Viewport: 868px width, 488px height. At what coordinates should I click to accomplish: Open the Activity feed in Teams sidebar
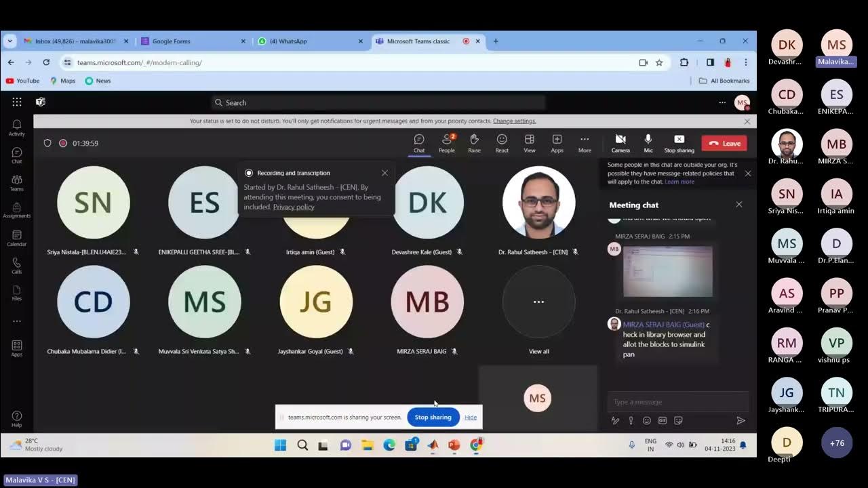point(17,127)
